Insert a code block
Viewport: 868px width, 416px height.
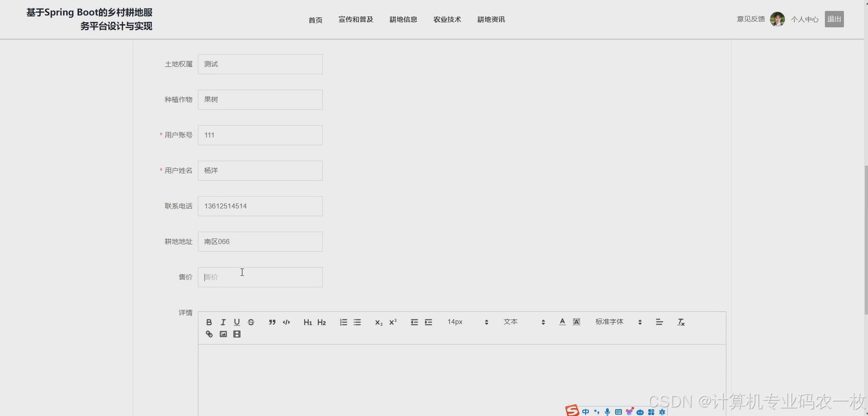286,322
